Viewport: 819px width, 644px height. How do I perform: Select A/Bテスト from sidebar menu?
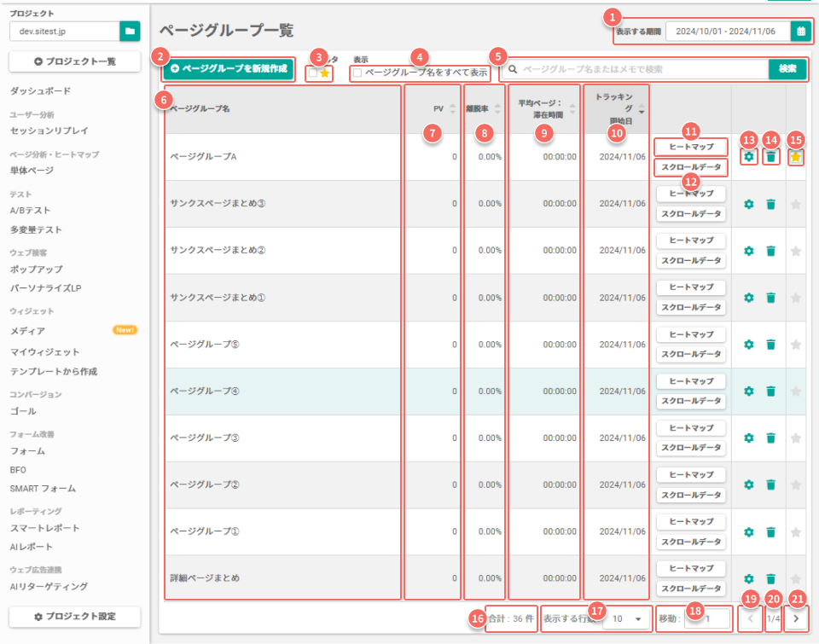31,211
